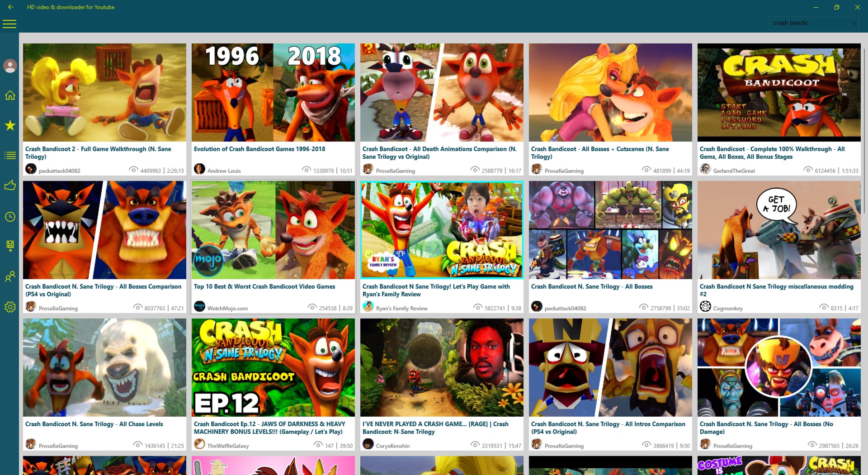
Task: Play the EP.12 N. Sane Trilogy thumbnail
Action: (x=273, y=368)
